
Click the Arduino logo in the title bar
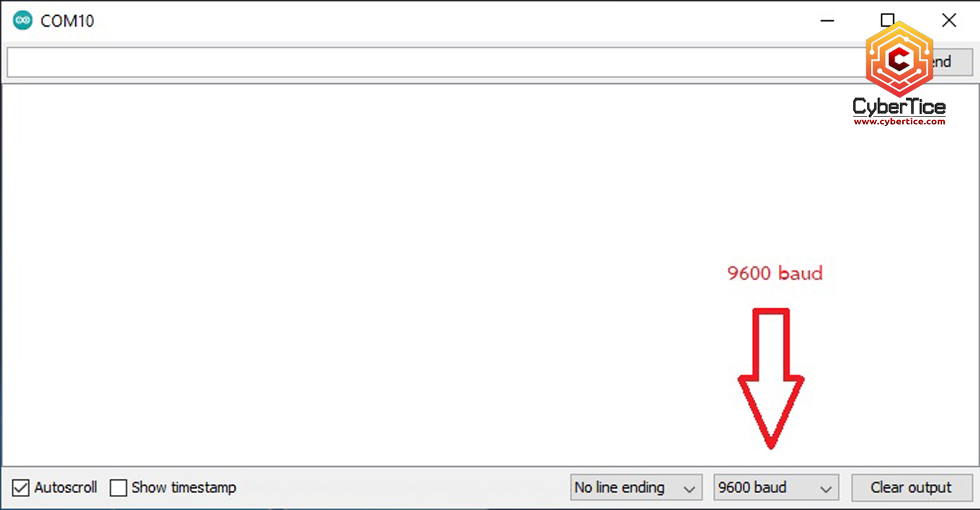[x=23, y=20]
